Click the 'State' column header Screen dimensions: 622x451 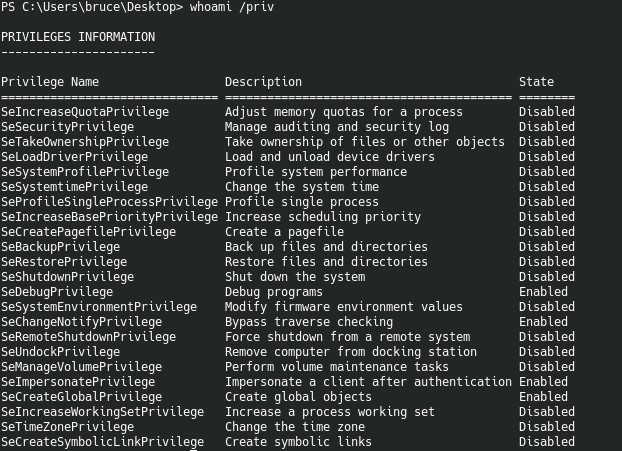536,82
